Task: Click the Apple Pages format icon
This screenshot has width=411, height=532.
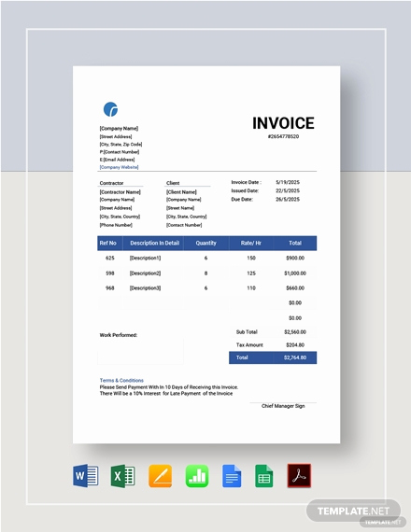Action: pyautogui.click(x=160, y=476)
